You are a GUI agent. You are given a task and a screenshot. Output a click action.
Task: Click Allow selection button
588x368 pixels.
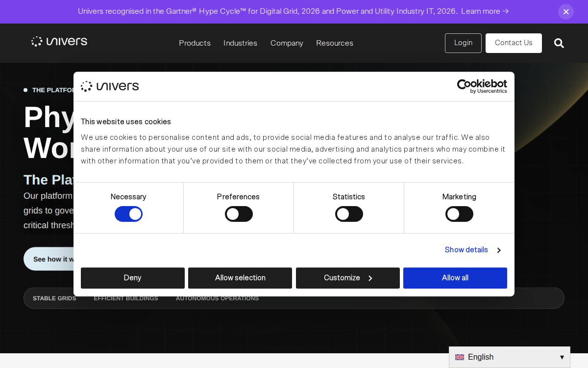click(240, 278)
